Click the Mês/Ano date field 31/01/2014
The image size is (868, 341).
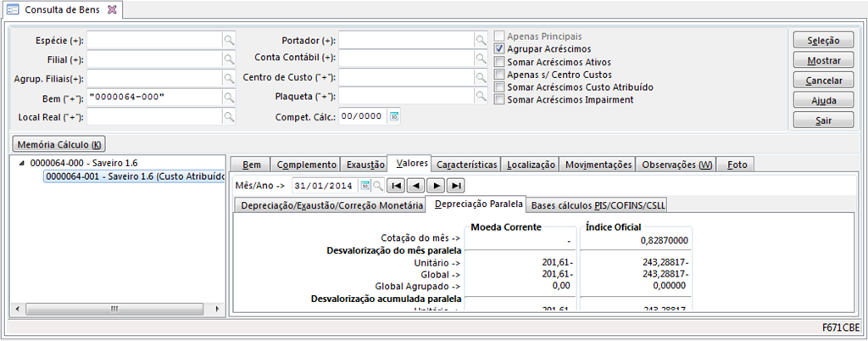point(325,185)
